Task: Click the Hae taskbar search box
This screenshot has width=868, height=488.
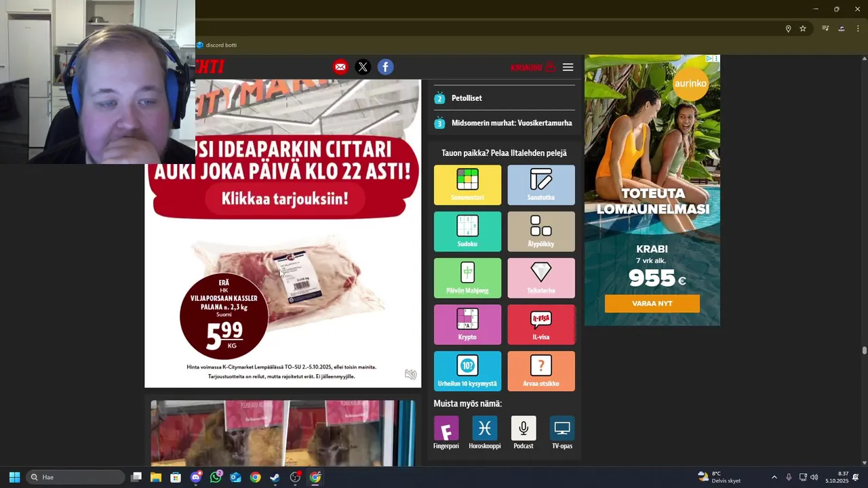Action: pyautogui.click(x=75, y=477)
